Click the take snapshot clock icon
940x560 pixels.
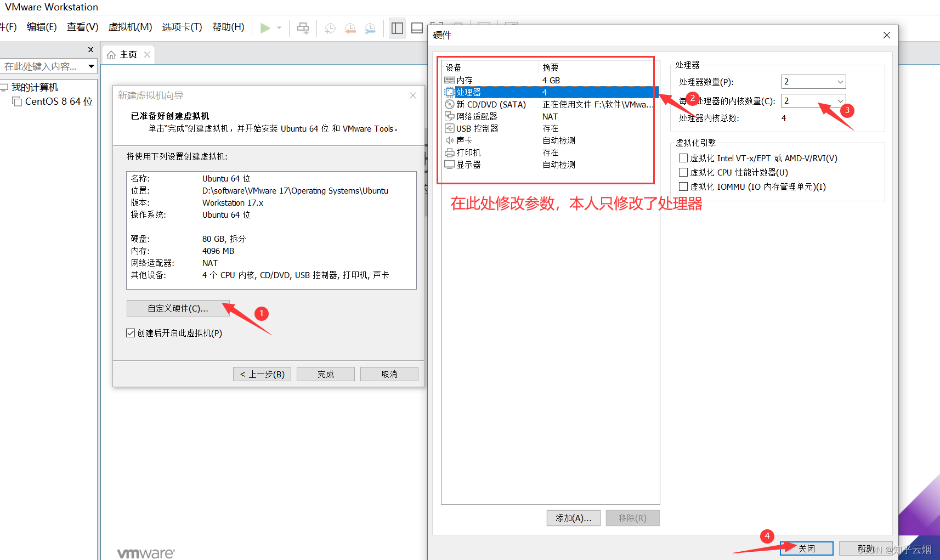[330, 28]
